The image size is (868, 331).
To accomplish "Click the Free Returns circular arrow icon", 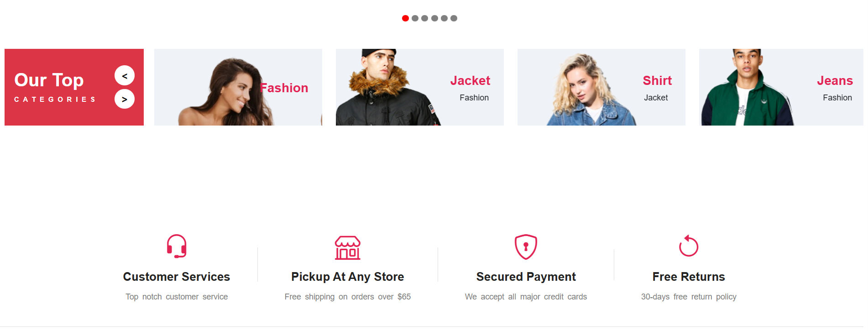I will pyautogui.click(x=689, y=246).
